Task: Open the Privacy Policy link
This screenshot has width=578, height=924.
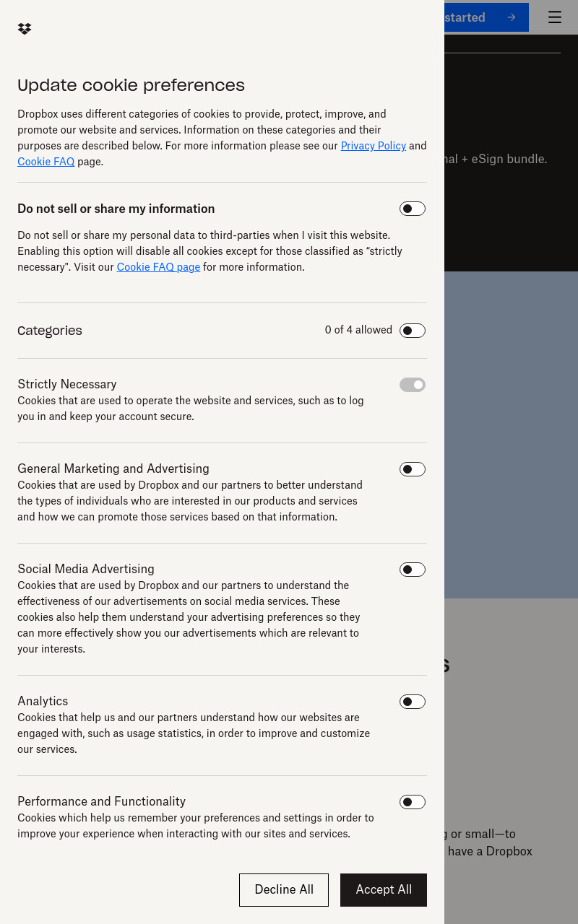Action: point(374,146)
